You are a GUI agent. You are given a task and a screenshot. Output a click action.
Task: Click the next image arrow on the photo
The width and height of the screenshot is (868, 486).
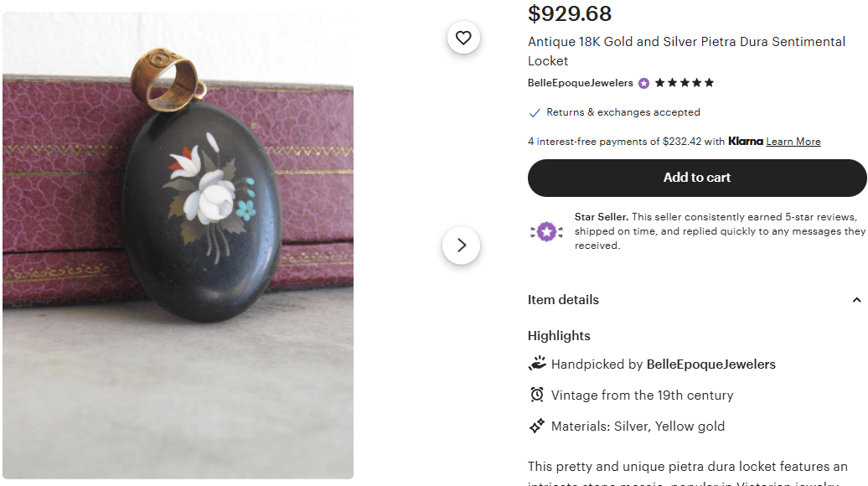460,245
